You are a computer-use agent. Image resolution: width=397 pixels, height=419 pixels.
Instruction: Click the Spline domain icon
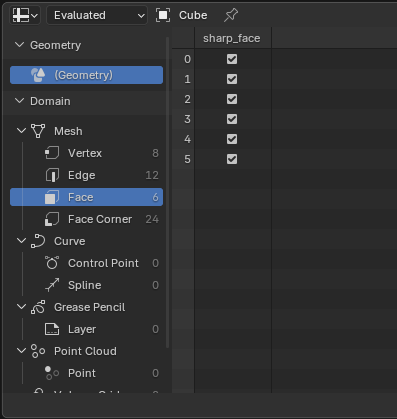pos(52,285)
